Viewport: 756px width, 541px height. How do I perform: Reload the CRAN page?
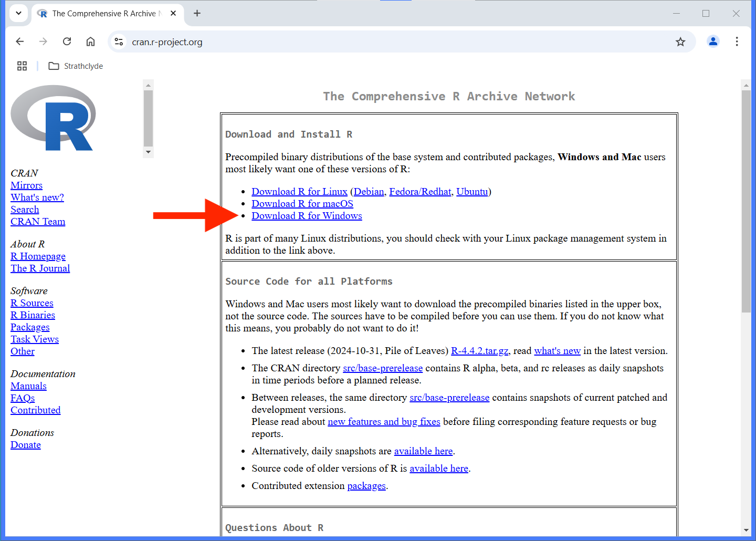point(67,41)
